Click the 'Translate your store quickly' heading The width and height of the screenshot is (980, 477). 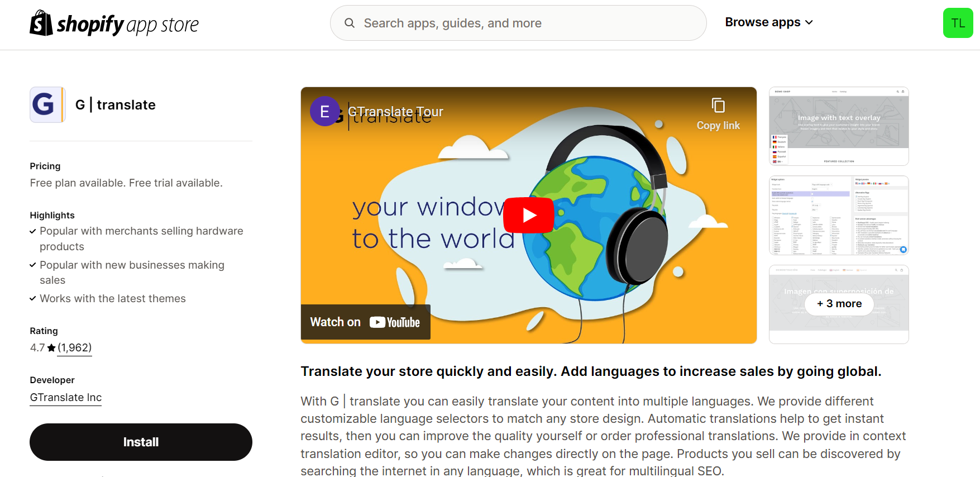[591, 371]
